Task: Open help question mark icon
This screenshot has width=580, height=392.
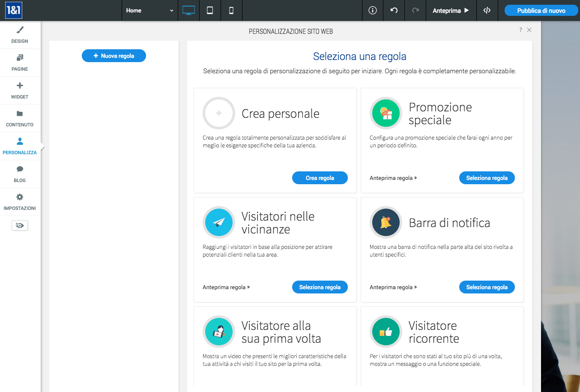Action: [x=520, y=30]
